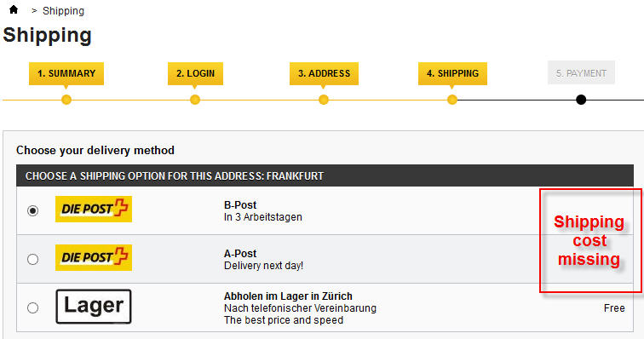This screenshot has height=339, width=644.
Task: Click the Shipping breadcrumb link
Action: pos(63,11)
